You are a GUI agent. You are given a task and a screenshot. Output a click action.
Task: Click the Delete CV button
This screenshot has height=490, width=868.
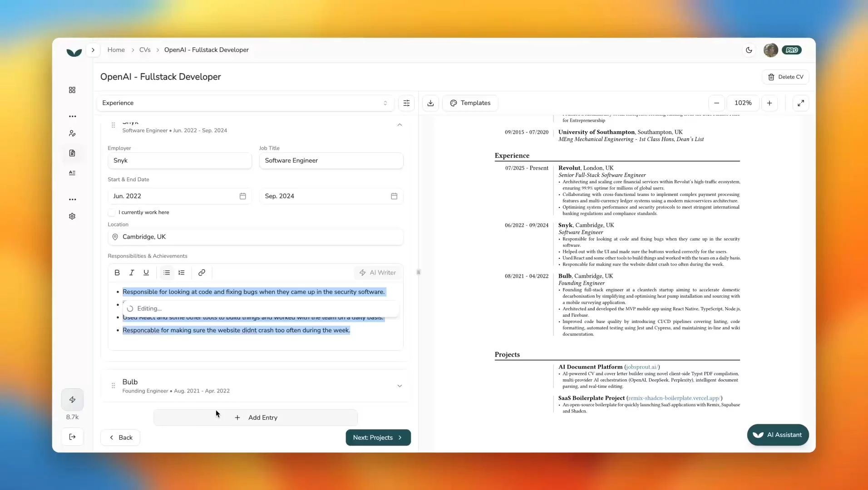coord(785,77)
